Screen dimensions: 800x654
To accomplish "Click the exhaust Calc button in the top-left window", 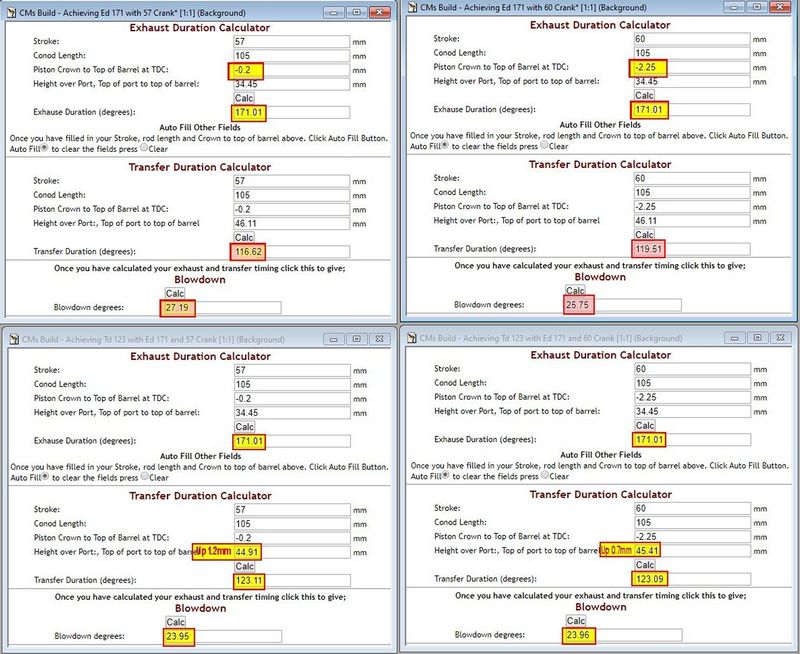I will pos(244,98).
